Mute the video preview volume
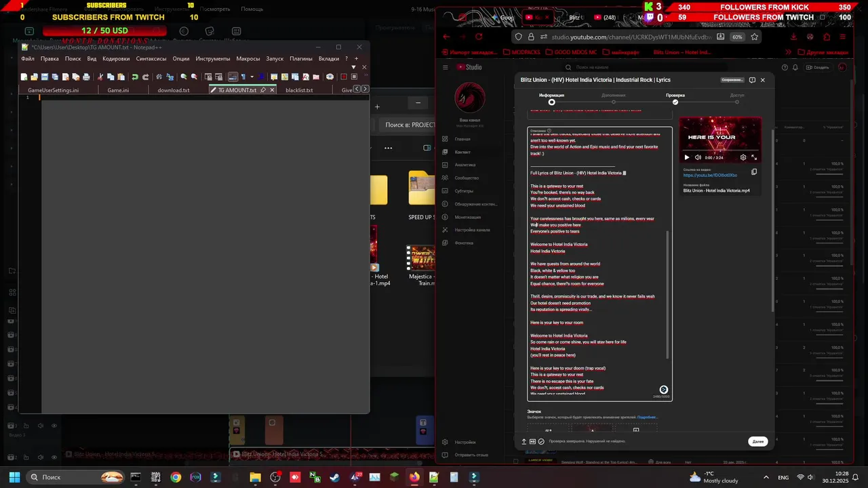 tap(696, 157)
